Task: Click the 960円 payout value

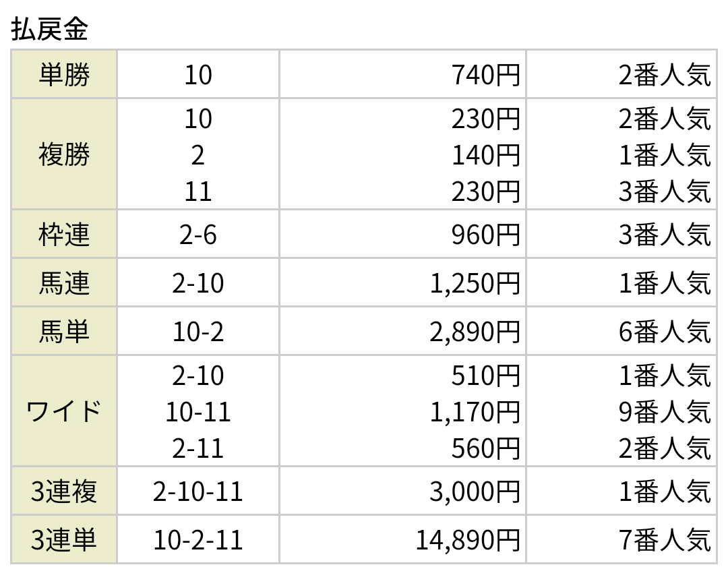Action: (x=485, y=235)
